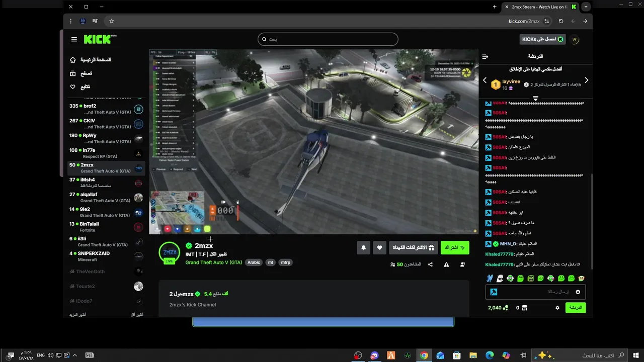Select the 2mzx Stream browser tab

pyautogui.click(x=540, y=7)
